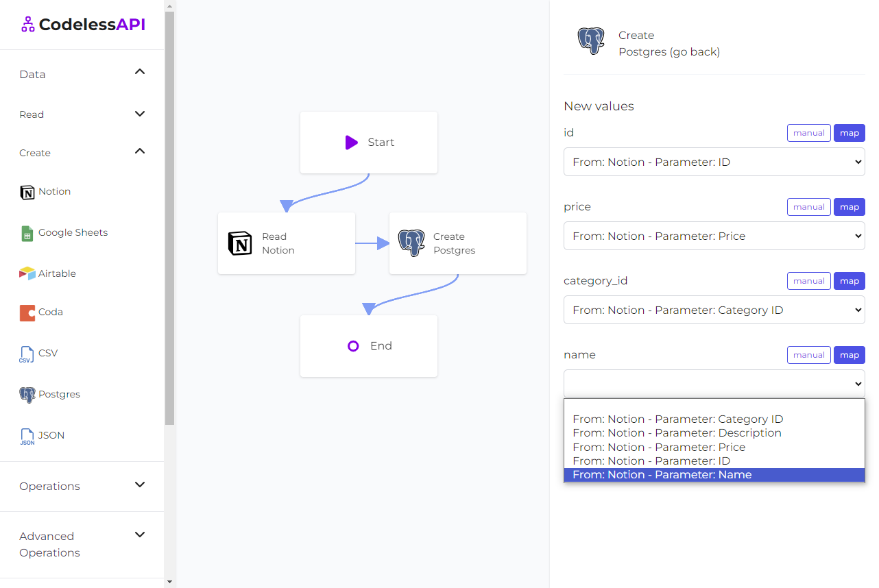The width and height of the screenshot is (879, 588).
Task: Open the id mapping dropdown
Action: point(714,162)
